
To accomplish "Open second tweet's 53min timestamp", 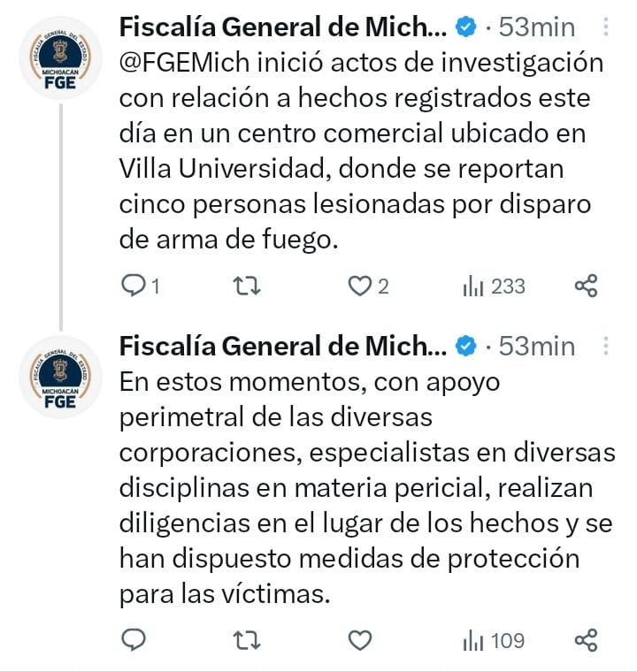I will (537, 346).
